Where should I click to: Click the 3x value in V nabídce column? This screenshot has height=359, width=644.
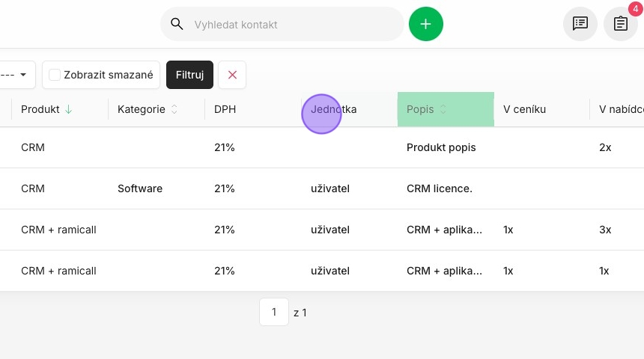coord(605,230)
